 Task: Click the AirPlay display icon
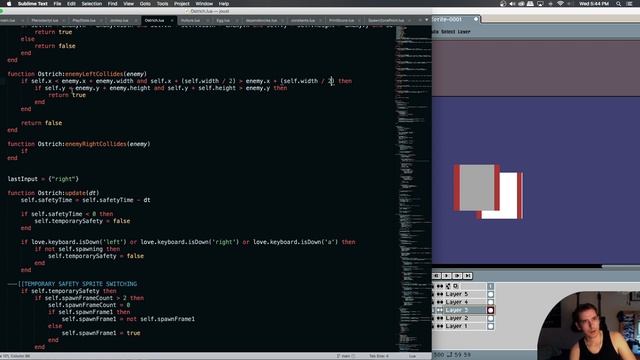[x=540, y=4]
